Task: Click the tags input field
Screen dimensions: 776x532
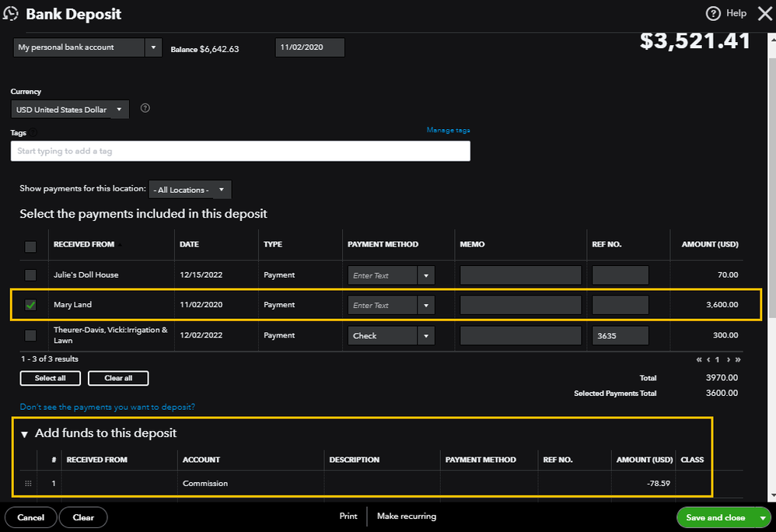Action: 240,151
